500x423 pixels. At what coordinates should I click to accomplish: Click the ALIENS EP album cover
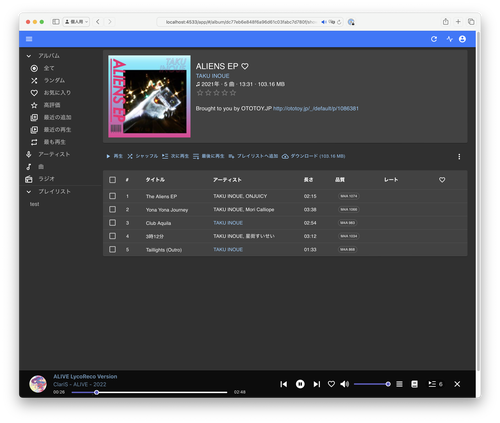point(149,96)
